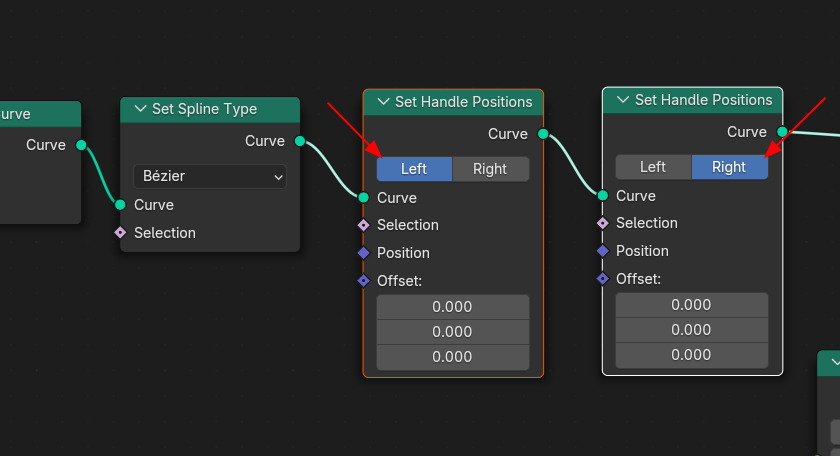Click Selection socket of orange-outlined node
Viewport: 840px width, 456px height.
[x=364, y=225]
